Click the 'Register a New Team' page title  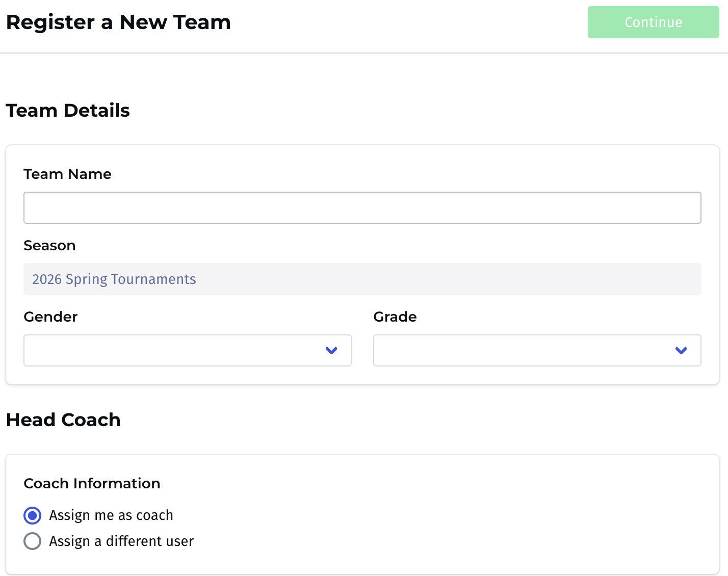pyautogui.click(x=118, y=22)
